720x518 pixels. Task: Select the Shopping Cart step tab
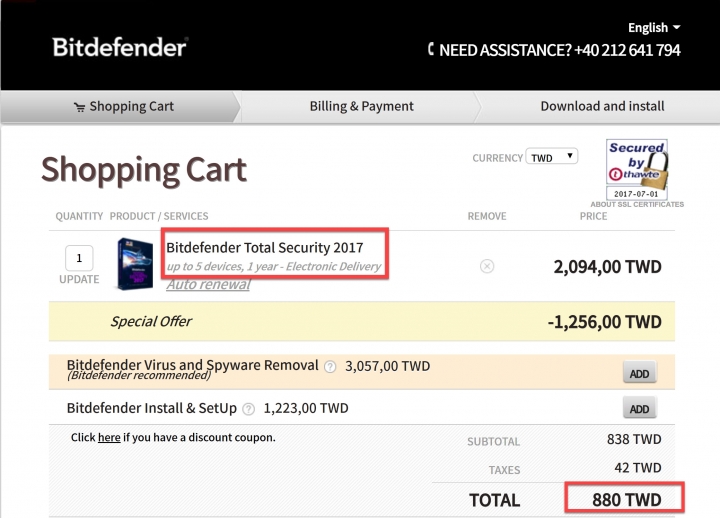(120, 107)
